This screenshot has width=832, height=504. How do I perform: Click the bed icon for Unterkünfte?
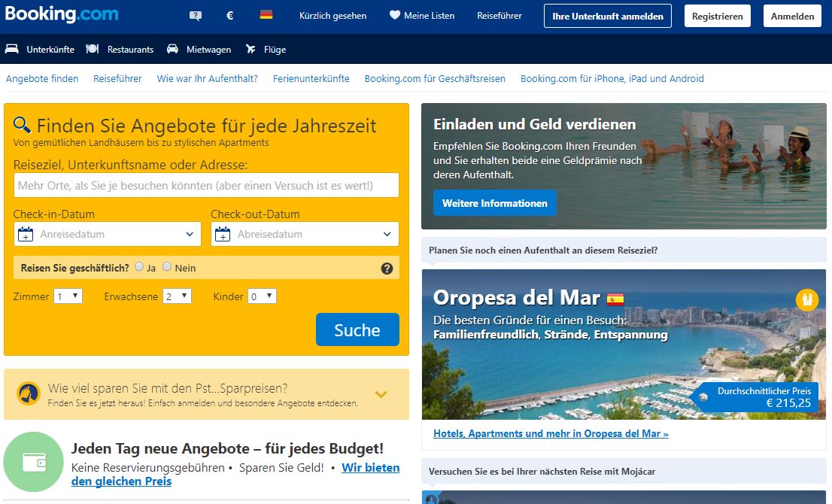[x=12, y=49]
